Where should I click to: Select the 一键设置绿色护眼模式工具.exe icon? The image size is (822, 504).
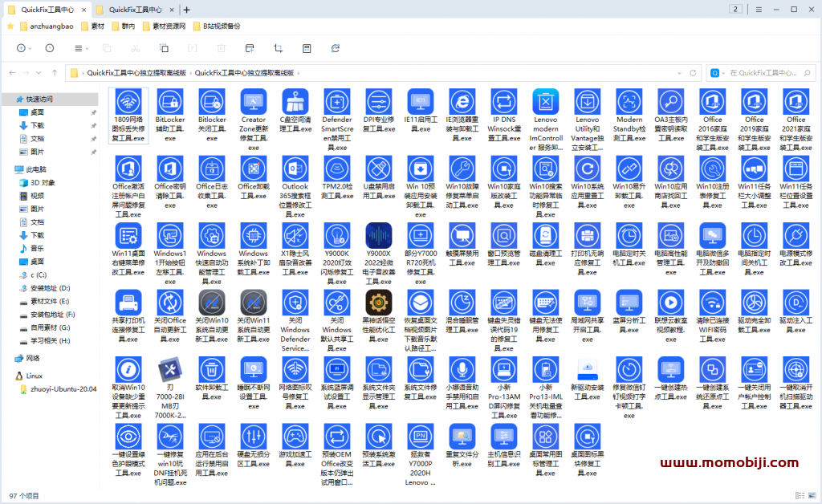point(128,437)
